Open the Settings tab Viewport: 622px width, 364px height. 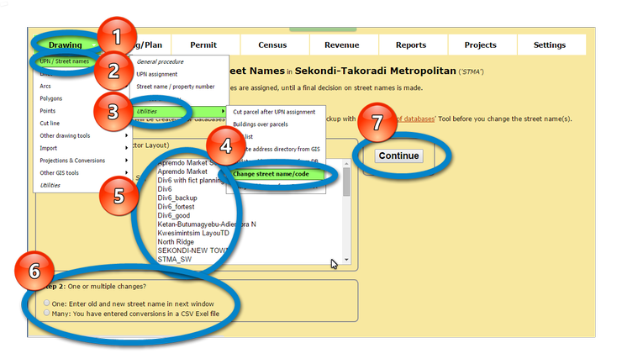click(x=550, y=45)
